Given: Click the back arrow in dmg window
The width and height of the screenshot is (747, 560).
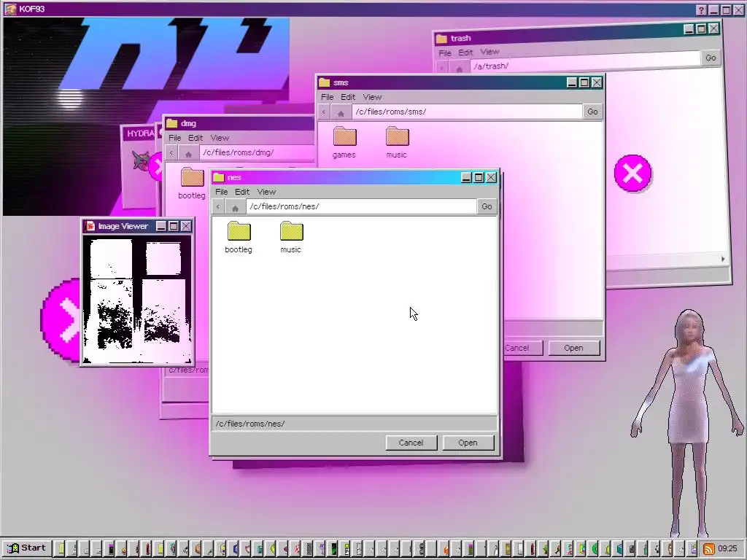Looking at the screenshot, I should (171, 153).
